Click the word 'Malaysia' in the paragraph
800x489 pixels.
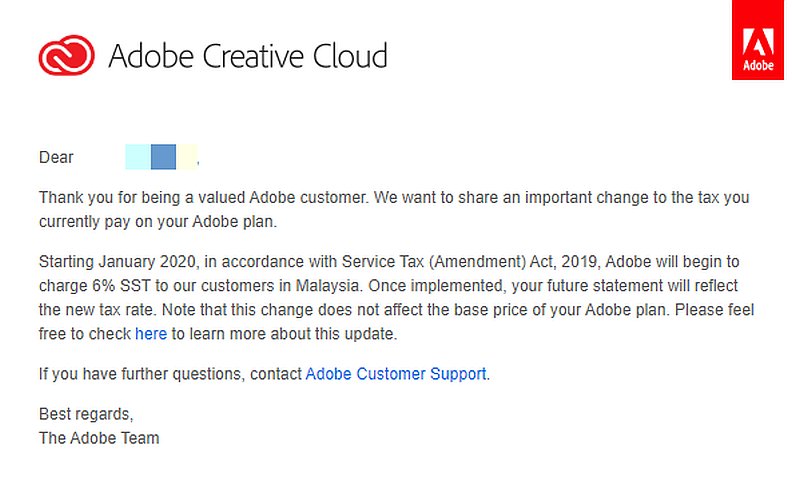[328, 285]
